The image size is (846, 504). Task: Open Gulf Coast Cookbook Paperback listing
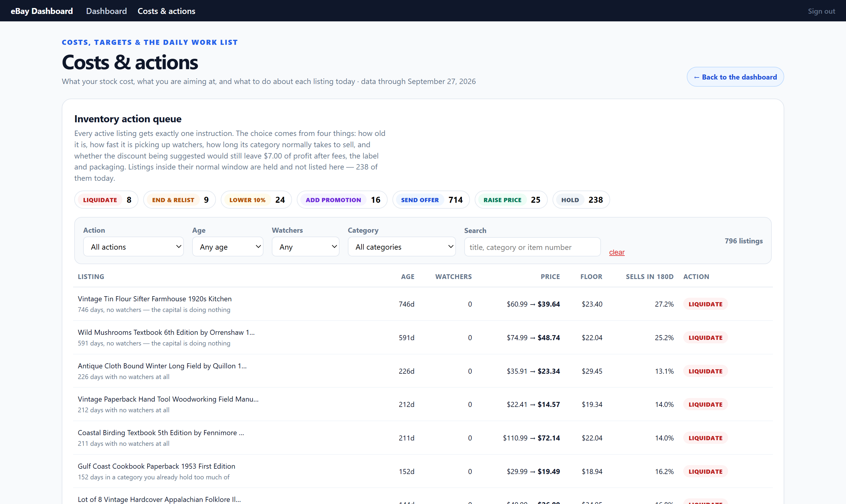pyautogui.click(x=156, y=466)
